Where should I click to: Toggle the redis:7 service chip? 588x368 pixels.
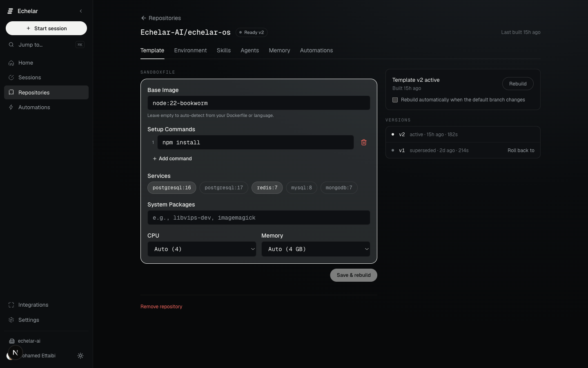pyautogui.click(x=267, y=188)
